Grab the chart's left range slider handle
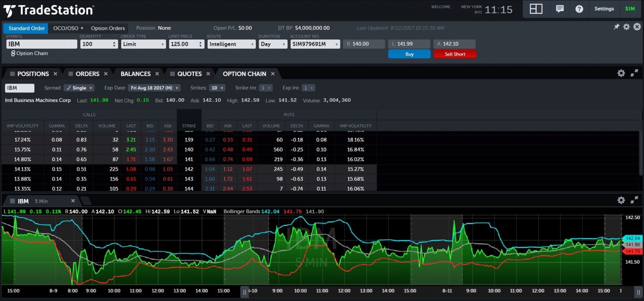Screen dimensions: 644x301 tap(244, 292)
